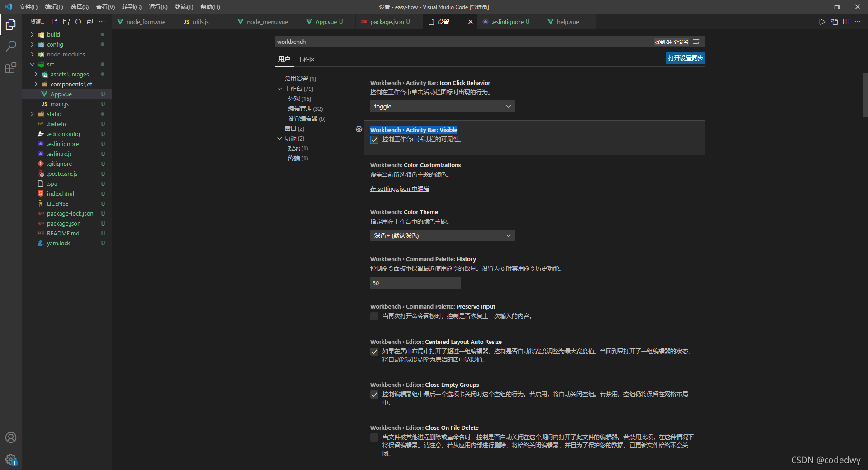
Task: Select 编辑管理 (32) settings category
Action: (306, 108)
